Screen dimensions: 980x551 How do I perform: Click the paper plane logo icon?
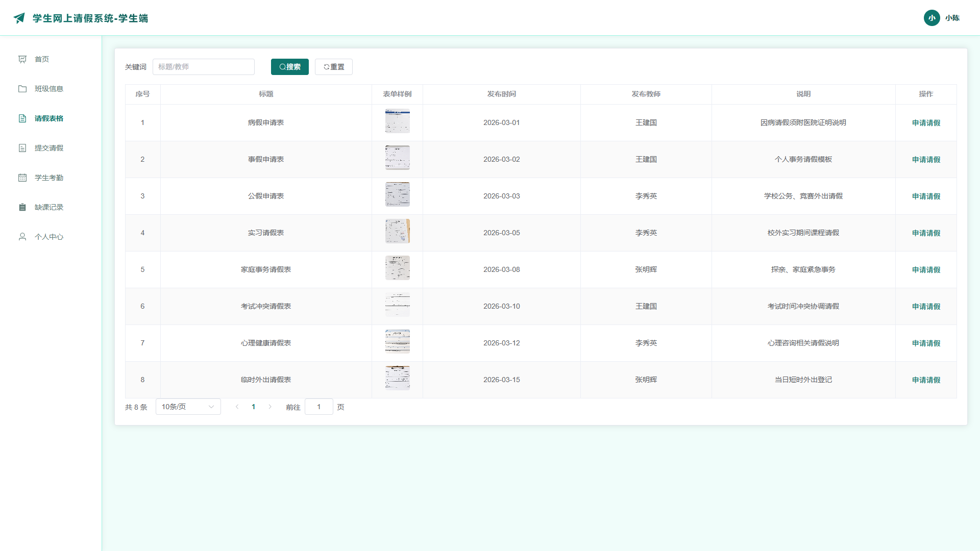point(19,18)
